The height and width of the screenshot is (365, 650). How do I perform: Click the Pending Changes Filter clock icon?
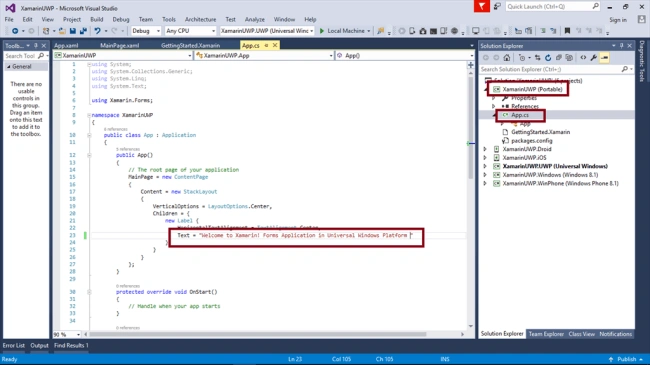[522, 58]
